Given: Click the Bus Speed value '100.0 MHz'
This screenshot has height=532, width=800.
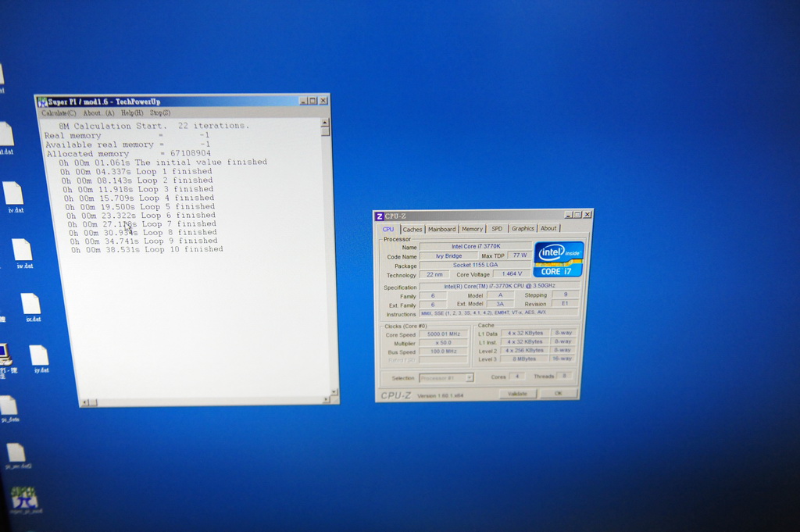Looking at the screenshot, I should coord(444,352).
